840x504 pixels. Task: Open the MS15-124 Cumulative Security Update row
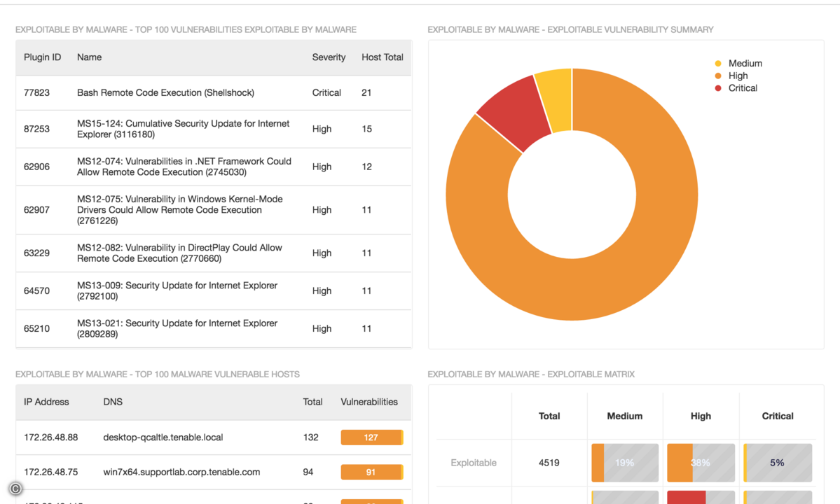coord(214,129)
